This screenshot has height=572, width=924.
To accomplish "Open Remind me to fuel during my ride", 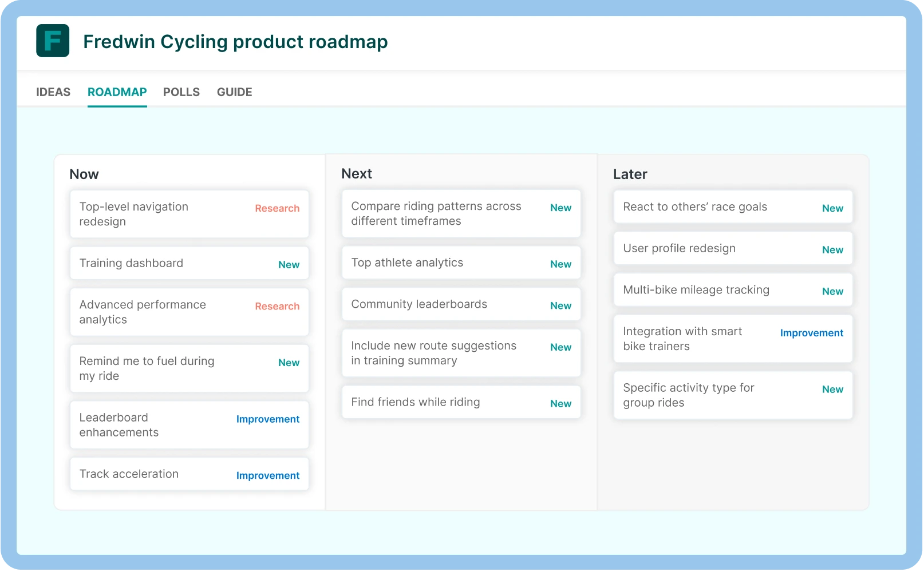I will coord(189,368).
